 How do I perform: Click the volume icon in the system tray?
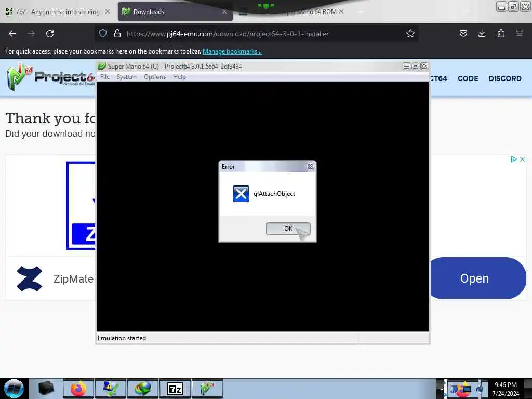pos(479,389)
